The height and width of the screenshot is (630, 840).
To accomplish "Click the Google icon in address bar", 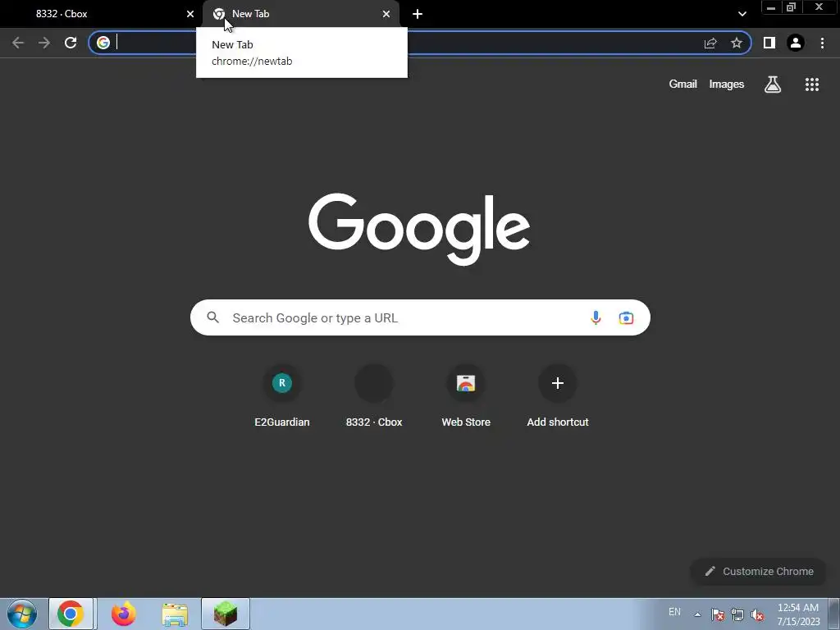I will 103,43.
